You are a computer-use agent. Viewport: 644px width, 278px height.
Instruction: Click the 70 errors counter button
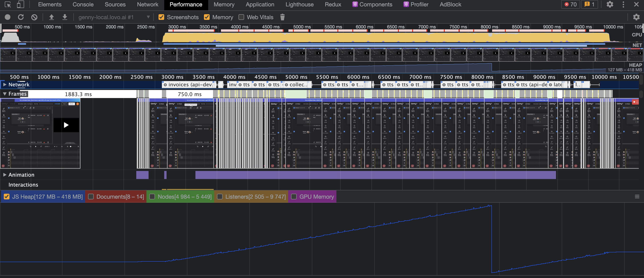[x=570, y=4]
